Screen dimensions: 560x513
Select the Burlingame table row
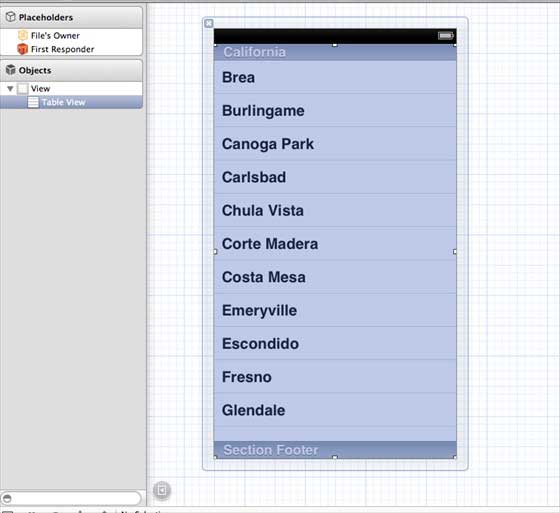coord(335,110)
